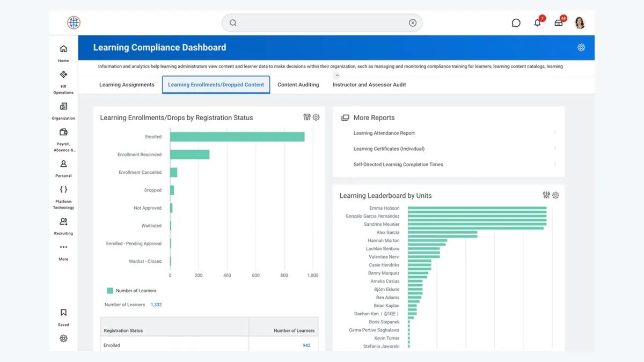Open the chat assistant icon
Image resolution: width=644 pixels, height=362 pixels.
516,23
